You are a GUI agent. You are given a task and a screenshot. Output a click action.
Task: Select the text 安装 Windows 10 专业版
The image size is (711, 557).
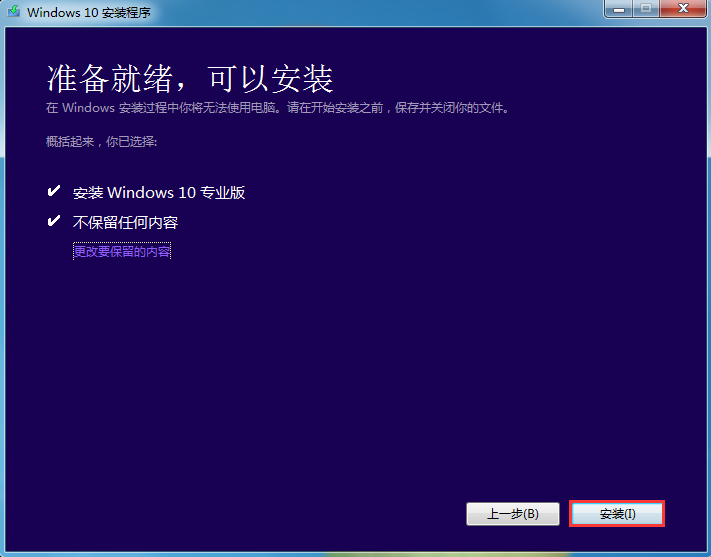(x=159, y=193)
